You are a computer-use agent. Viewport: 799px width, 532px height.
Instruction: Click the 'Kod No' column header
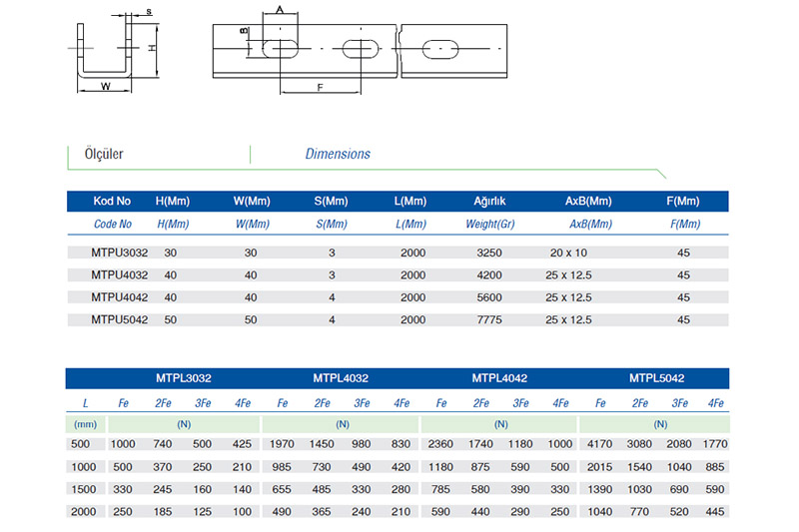pyautogui.click(x=112, y=201)
